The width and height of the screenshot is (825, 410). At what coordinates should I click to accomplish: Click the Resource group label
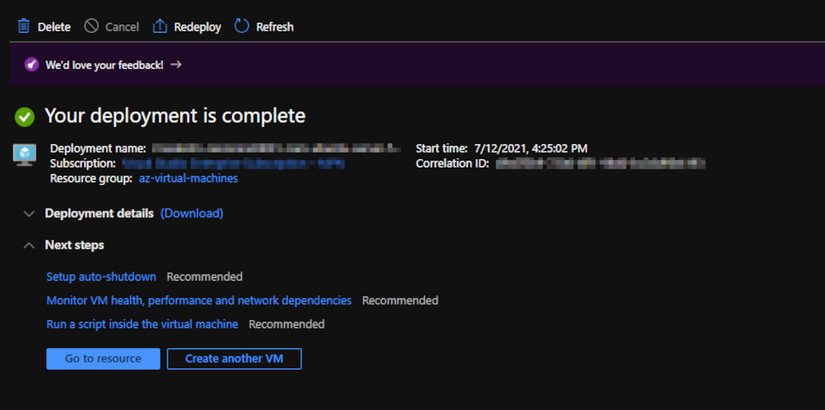tap(91, 178)
